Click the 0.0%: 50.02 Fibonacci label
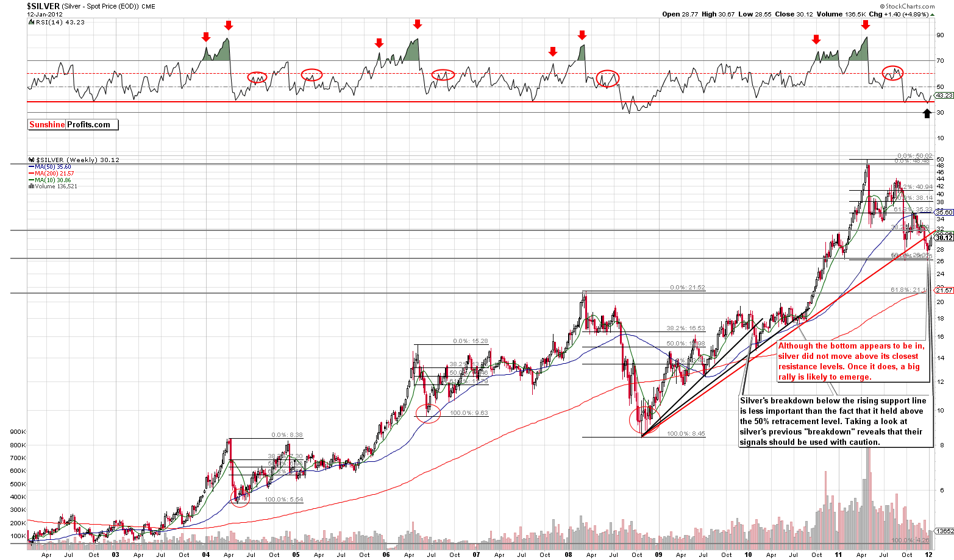Viewport: 954px width, 560px height. pos(914,156)
